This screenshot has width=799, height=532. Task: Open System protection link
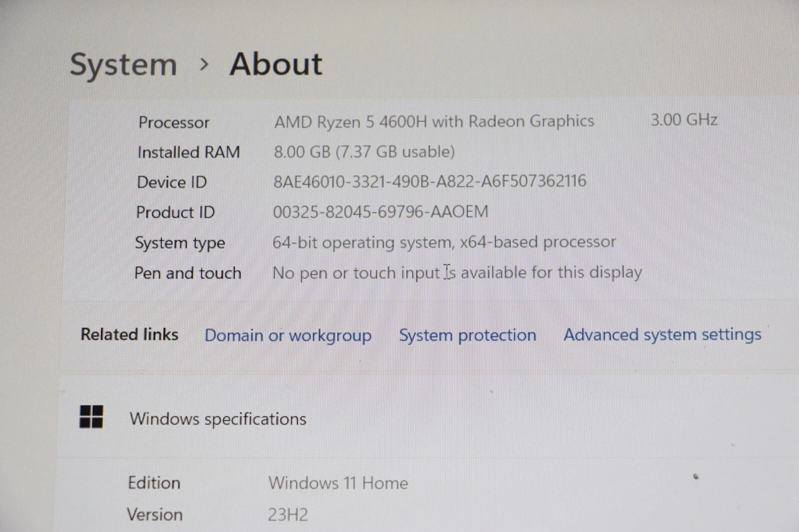pyautogui.click(x=467, y=335)
